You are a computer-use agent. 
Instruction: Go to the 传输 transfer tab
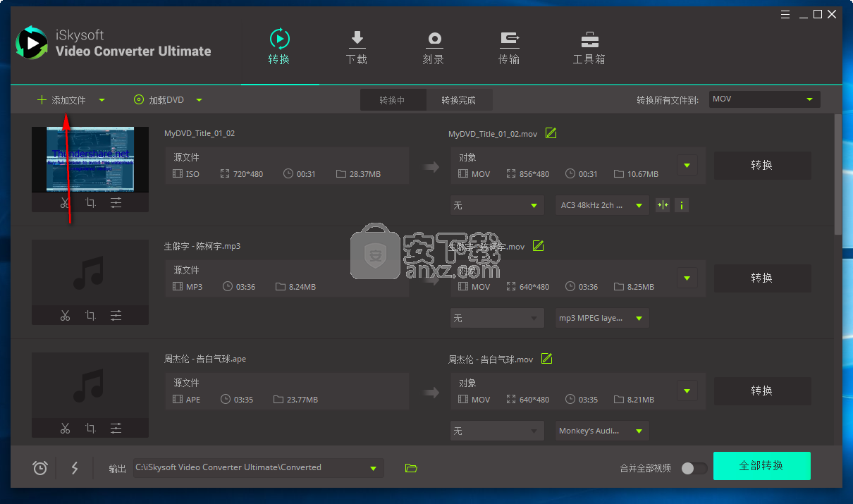tap(509, 47)
